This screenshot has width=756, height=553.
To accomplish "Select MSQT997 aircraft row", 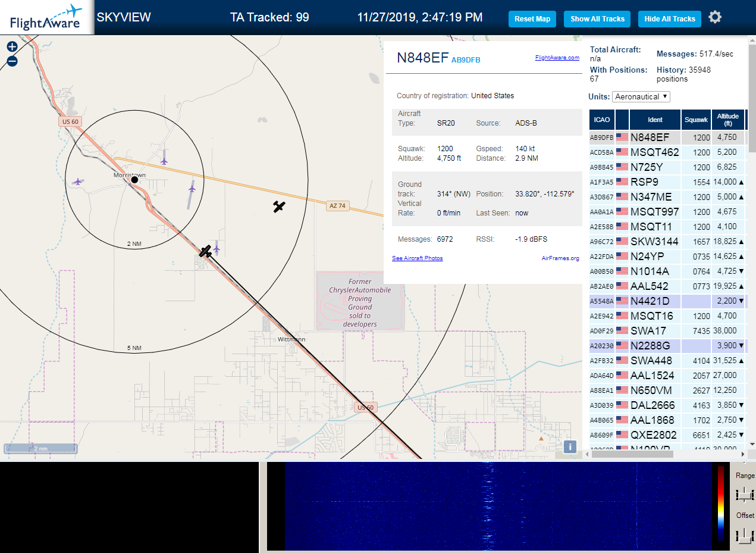I will [667, 212].
